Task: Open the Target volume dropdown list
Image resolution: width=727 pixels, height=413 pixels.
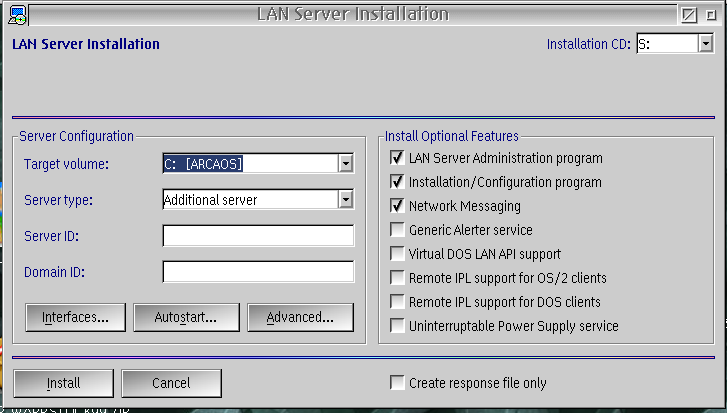Action: click(x=345, y=163)
